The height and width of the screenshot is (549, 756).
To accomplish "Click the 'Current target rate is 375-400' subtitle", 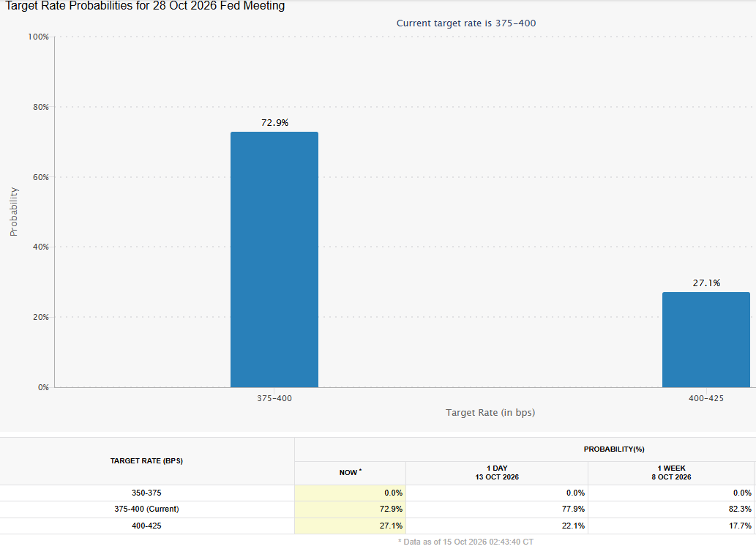I will pos(465,23).
